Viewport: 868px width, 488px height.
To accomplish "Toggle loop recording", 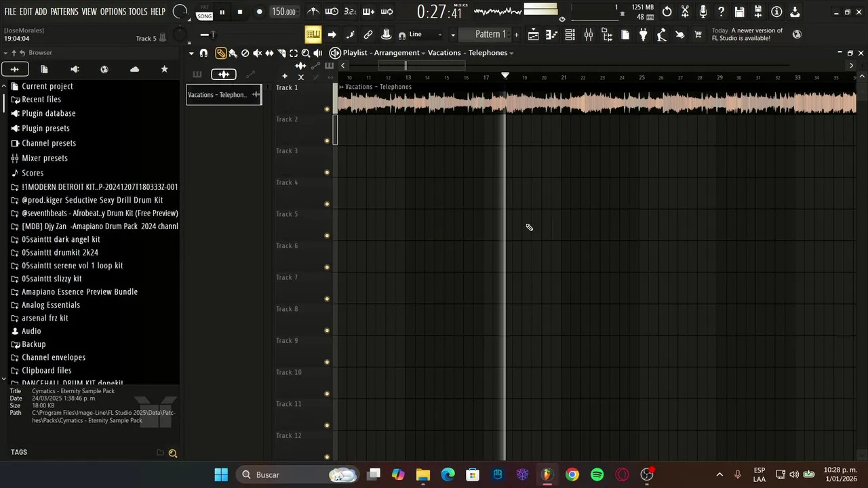I will (x=387, y=12).
